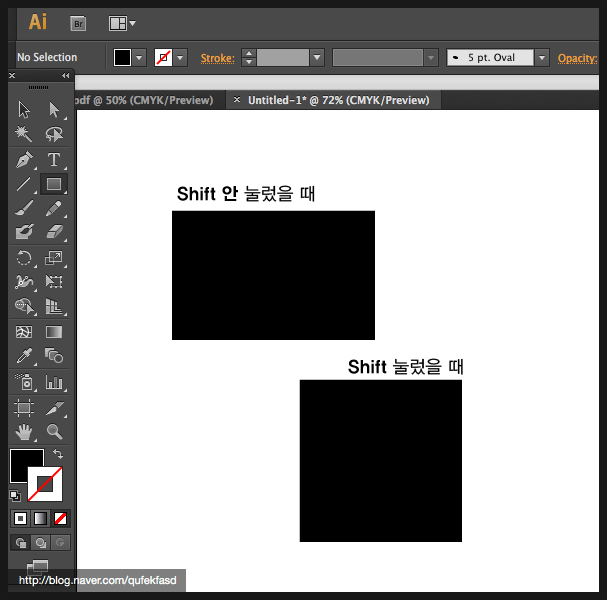Select the Column Graph tool
This screenshot has height=600, width=607.
point(54,382)
